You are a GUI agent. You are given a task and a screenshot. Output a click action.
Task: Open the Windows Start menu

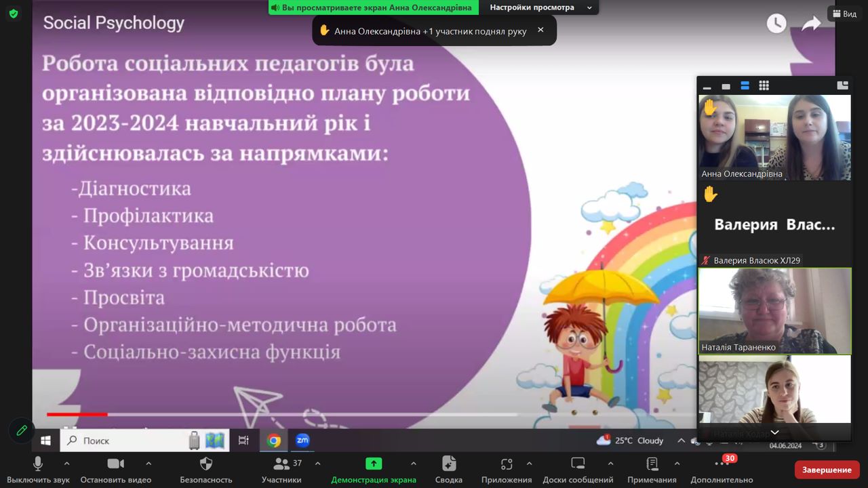[45, 441]
